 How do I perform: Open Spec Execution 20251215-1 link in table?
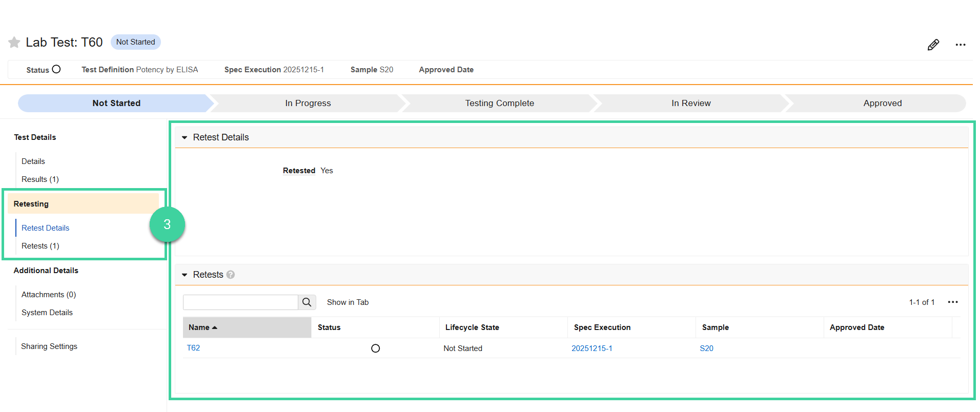(592, 348)
